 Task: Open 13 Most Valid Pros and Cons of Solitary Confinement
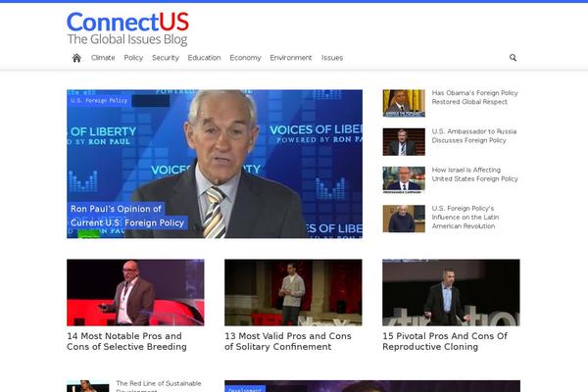[288, 341]
